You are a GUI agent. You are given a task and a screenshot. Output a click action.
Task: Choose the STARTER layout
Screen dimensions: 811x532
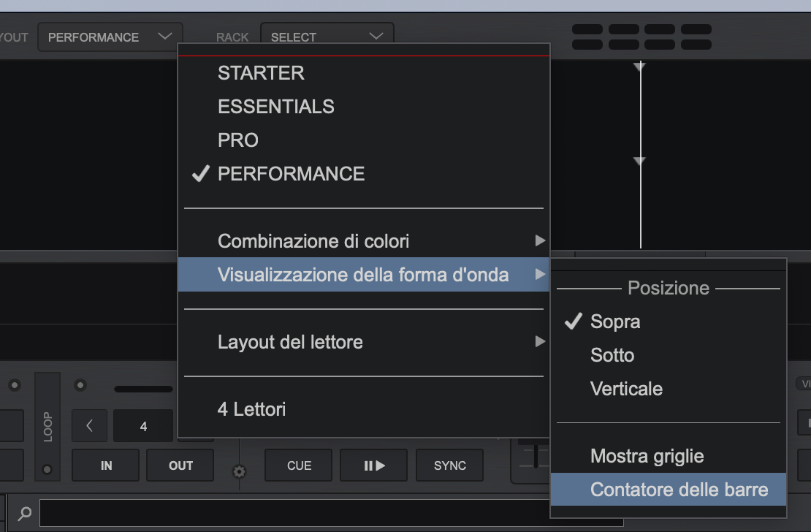[261, 73]
